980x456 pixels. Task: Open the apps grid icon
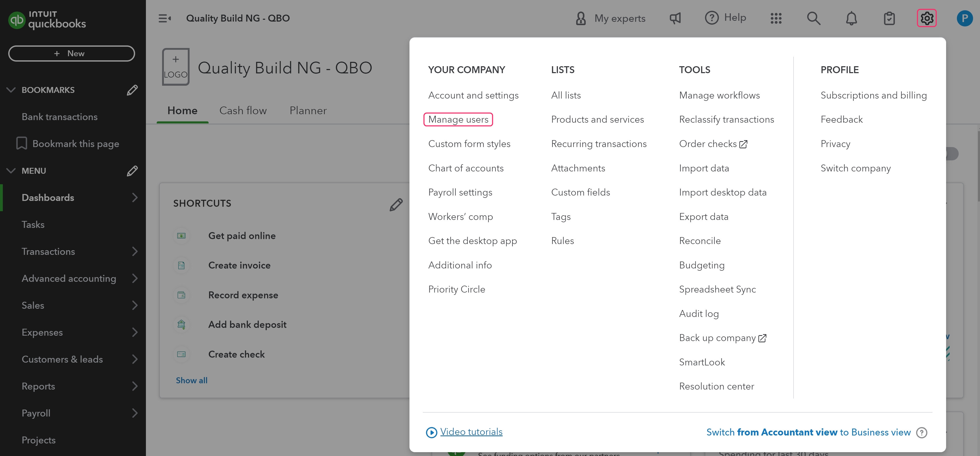(776, 18)
